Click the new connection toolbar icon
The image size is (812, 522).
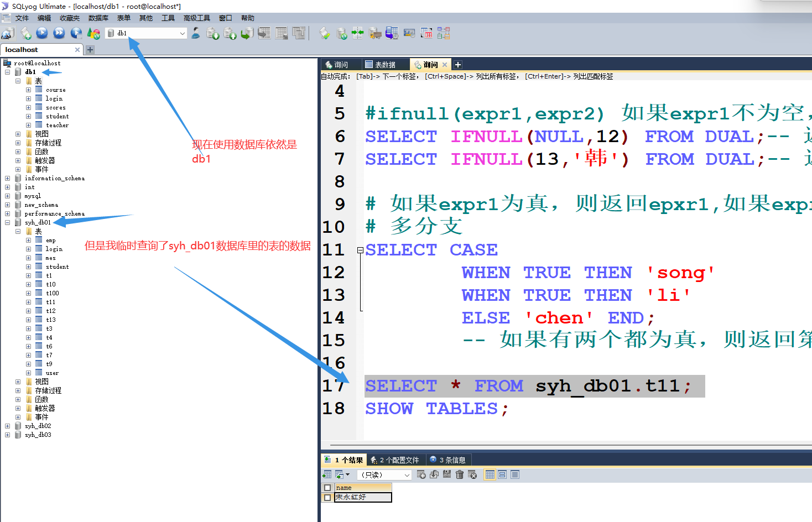pos(8,33)
